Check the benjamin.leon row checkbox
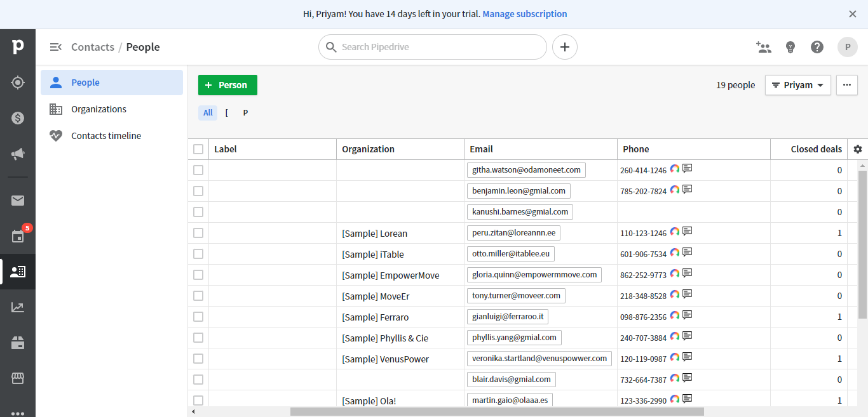The image size is (868, 417). click(198, 191)
